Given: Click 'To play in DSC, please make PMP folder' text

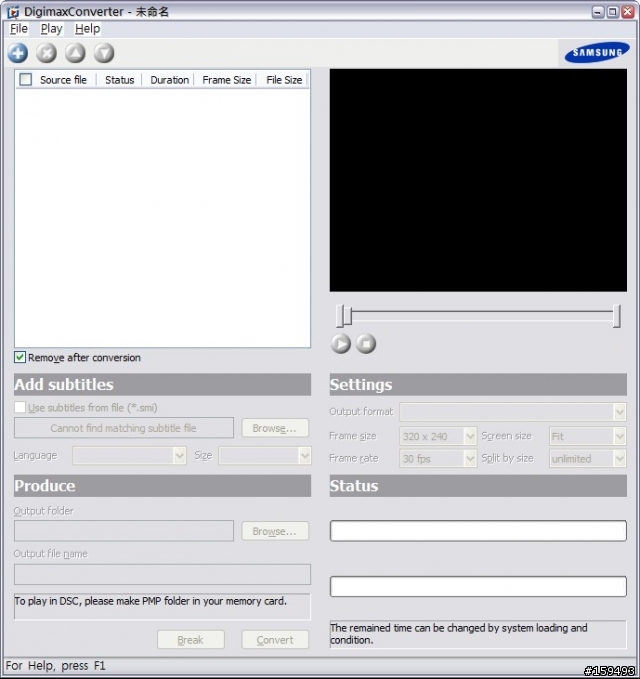Looking at the screenshot, I should click(x=150, y=601).
